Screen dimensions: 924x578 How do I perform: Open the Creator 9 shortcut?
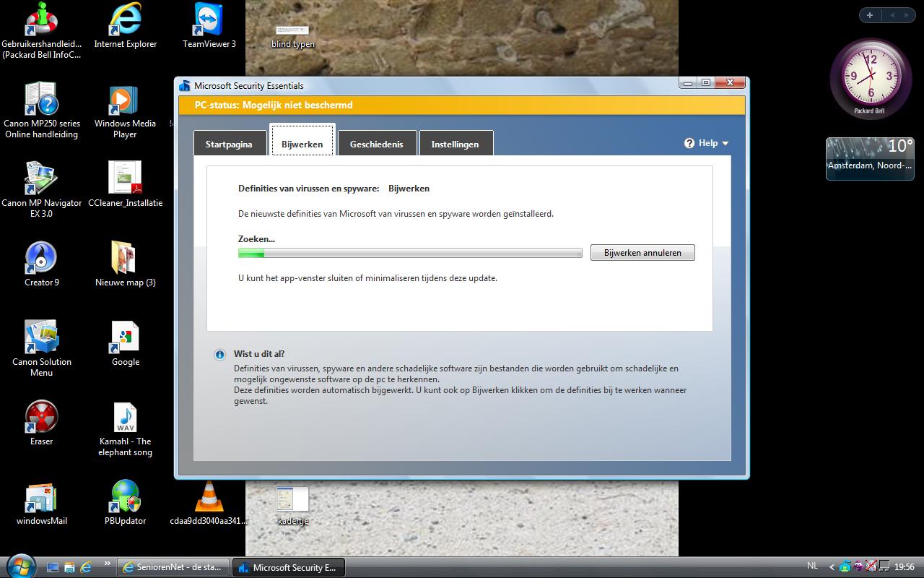tap(41, 264)
